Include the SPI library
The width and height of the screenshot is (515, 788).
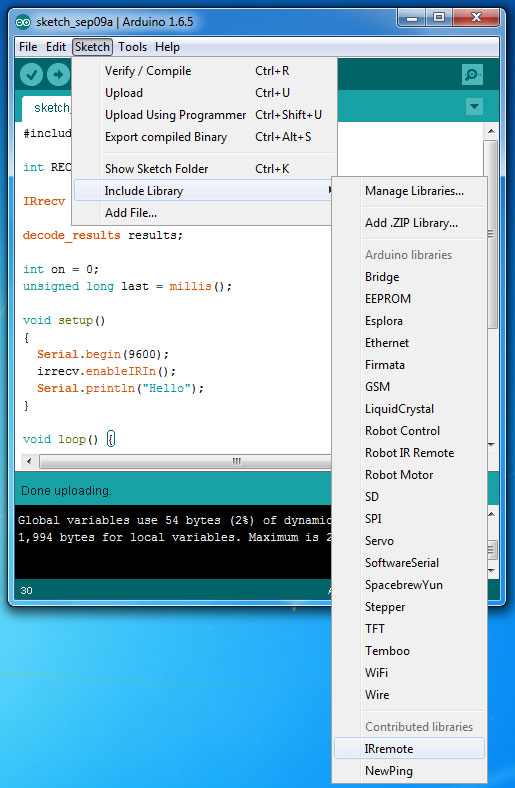point(409,519)
